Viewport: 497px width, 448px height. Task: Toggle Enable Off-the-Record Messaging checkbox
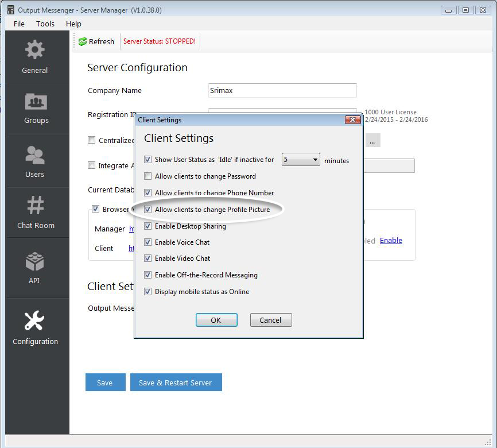tap(147, 275)
